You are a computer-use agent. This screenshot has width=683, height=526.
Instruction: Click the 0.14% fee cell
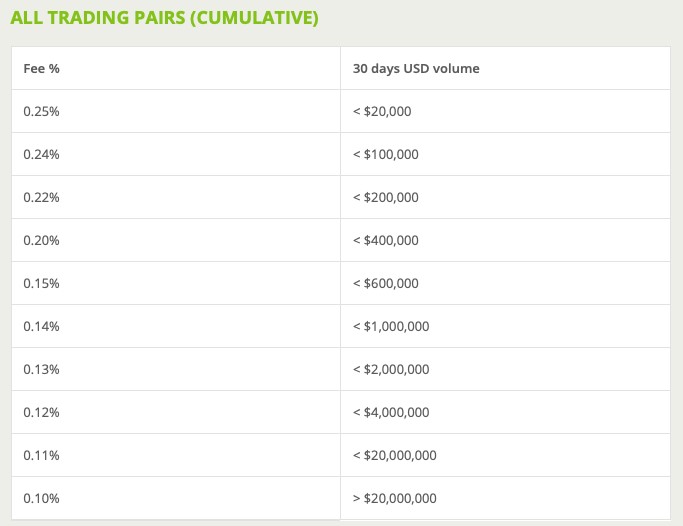[x=176, y=326]
